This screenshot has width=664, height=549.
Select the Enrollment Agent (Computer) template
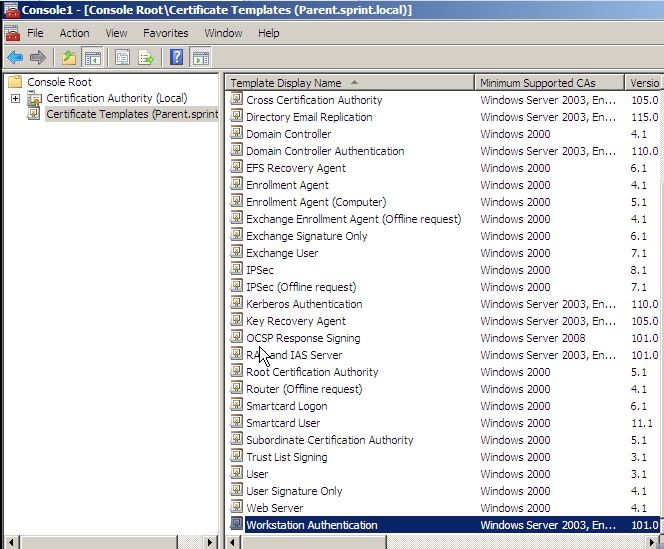pos(316,202)
